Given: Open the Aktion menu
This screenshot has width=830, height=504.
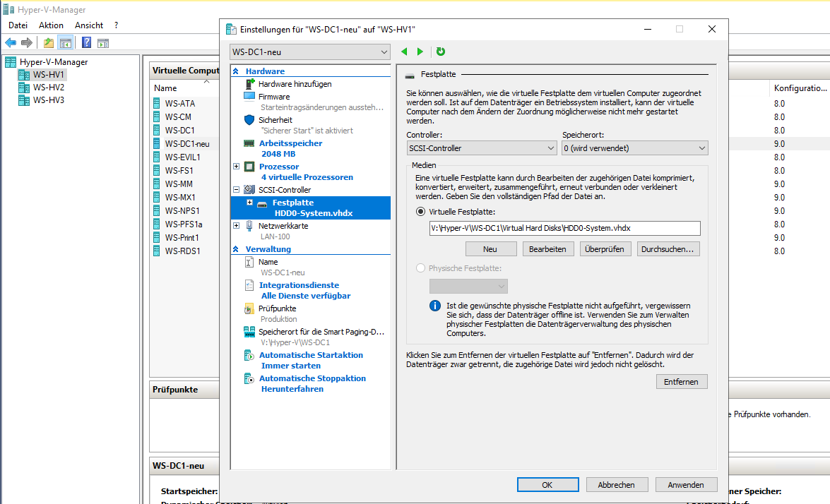Looking at the screenshot, I should tap(51, 25).
